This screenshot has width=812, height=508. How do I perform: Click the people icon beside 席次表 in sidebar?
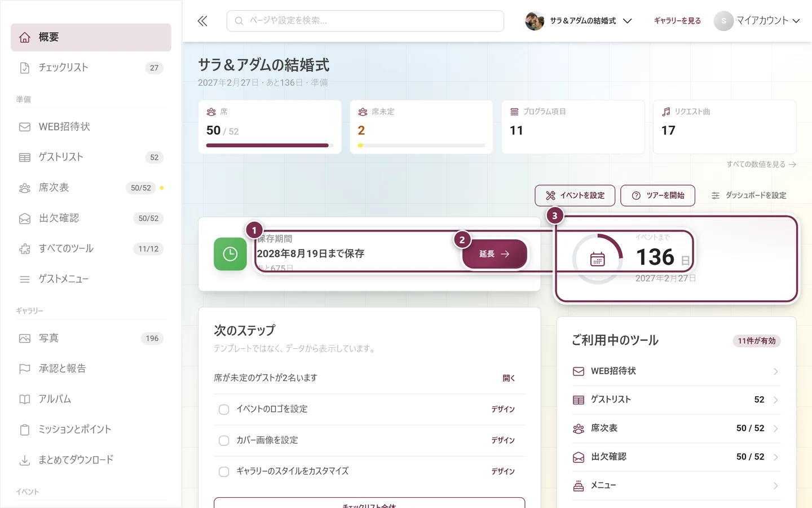pos(25,188)
